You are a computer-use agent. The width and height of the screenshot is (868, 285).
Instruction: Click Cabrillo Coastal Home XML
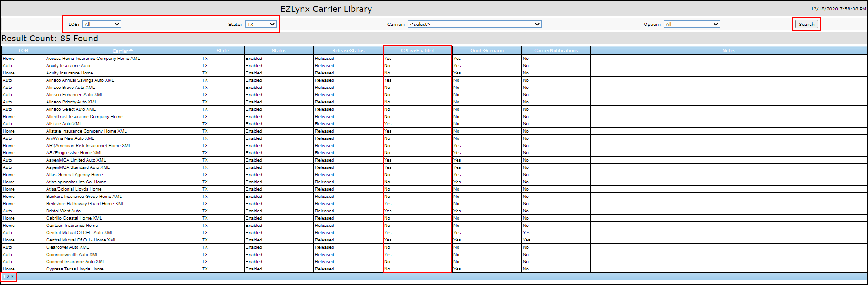click(74, 218)
